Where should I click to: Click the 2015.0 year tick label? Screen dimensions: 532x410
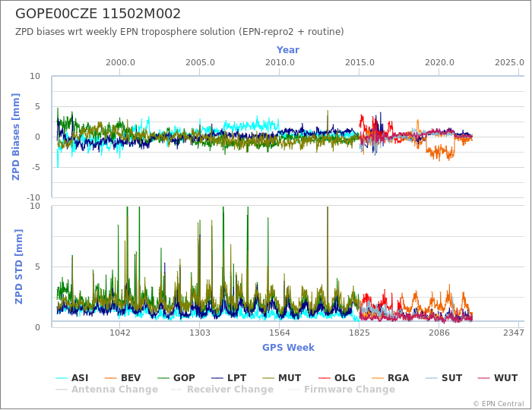[x=359, y=63]
